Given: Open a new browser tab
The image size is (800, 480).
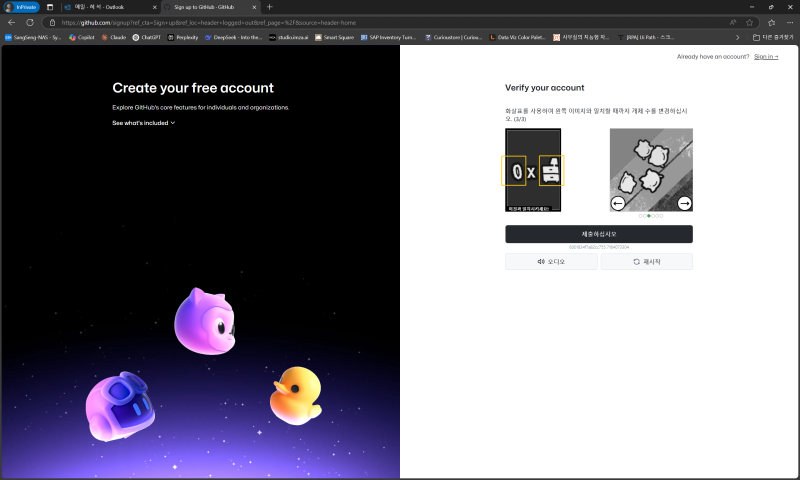Looking at the screenshot, I should pos(269,7).
